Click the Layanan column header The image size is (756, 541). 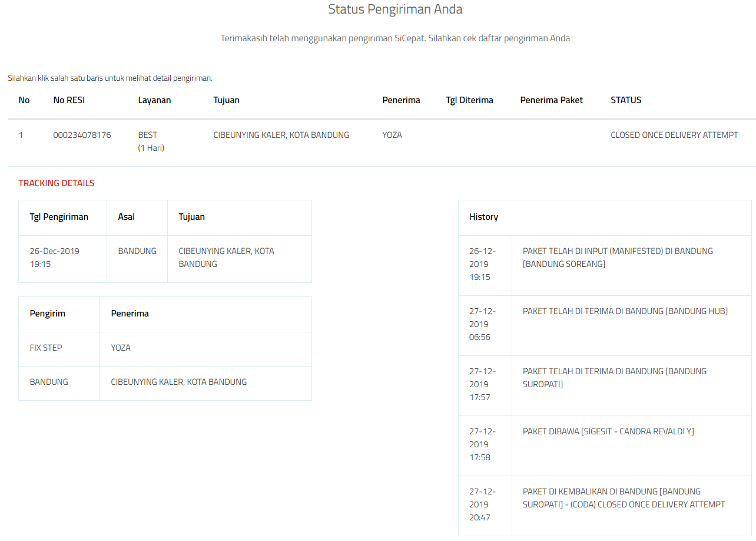click(154, 100)
